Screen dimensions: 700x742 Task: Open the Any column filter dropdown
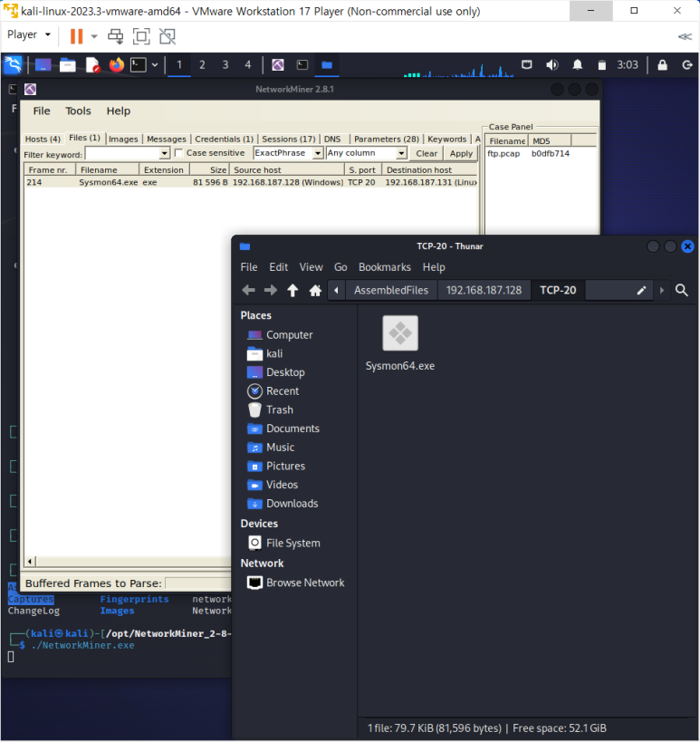coord(401,153)
